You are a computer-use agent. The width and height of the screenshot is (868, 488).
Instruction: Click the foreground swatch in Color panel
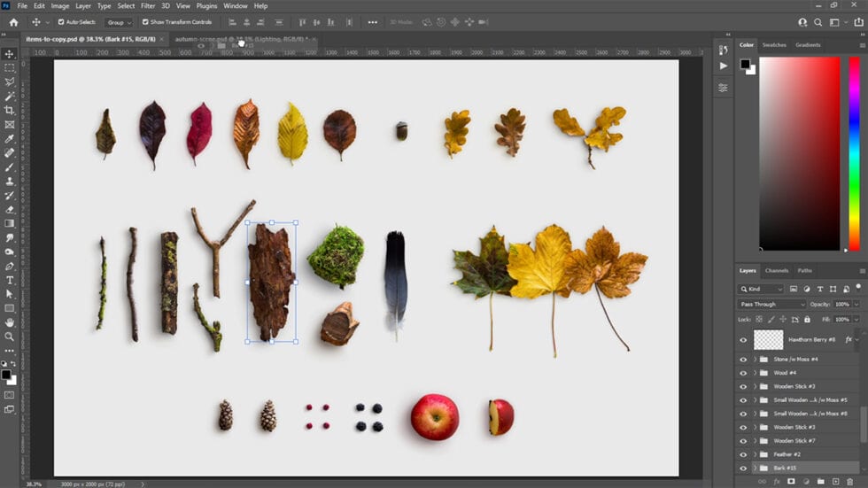(x=745, y=64)
